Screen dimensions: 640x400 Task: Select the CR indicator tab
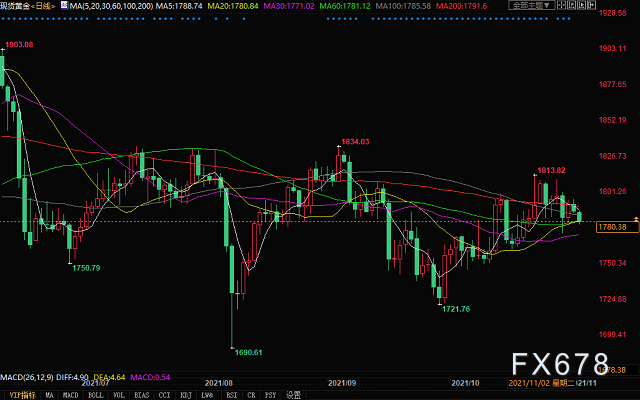point(251,395)
